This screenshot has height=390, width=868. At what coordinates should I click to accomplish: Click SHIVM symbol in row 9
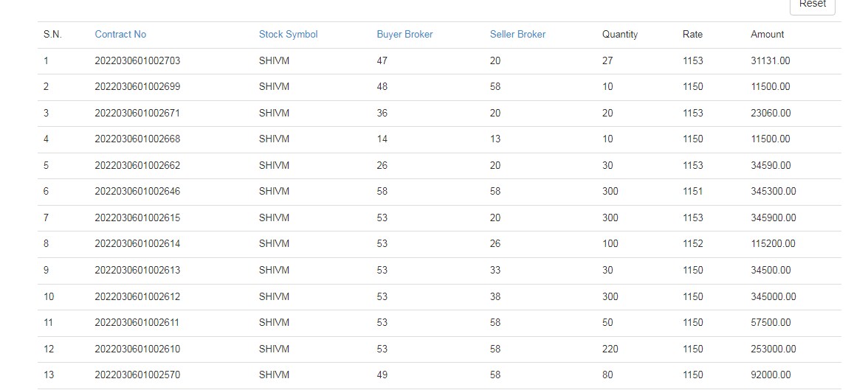(274, 271)
